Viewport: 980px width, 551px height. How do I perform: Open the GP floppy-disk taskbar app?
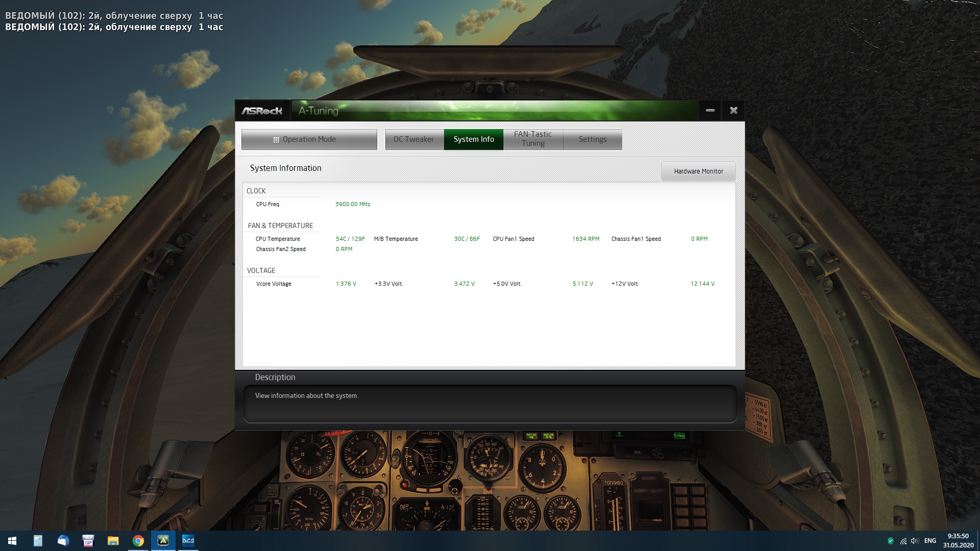coord(88,541)
